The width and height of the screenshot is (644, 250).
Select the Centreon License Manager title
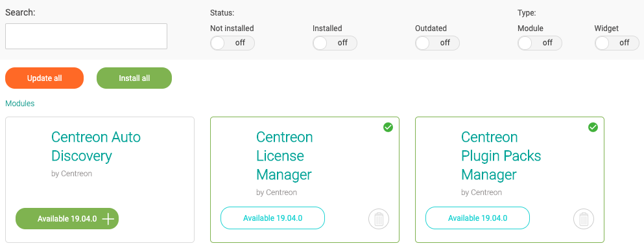pyautogui.click(x=284, y=155)
